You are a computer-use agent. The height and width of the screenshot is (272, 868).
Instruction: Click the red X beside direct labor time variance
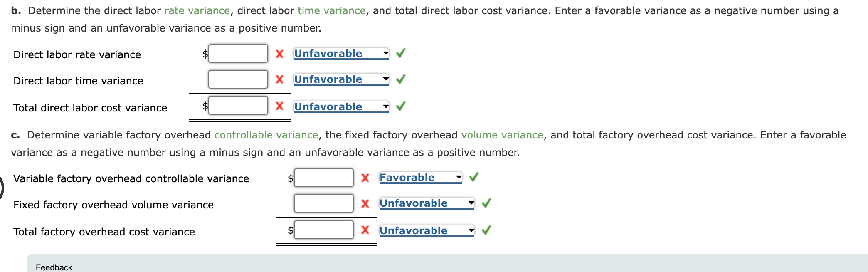click(279, 79)
